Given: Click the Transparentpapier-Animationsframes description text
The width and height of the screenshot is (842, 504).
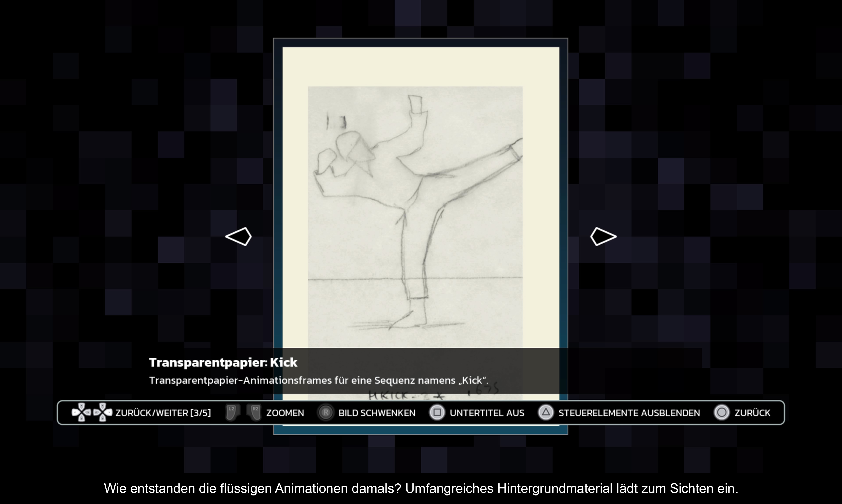Looking at the screenshot, I should click(318, 380).
